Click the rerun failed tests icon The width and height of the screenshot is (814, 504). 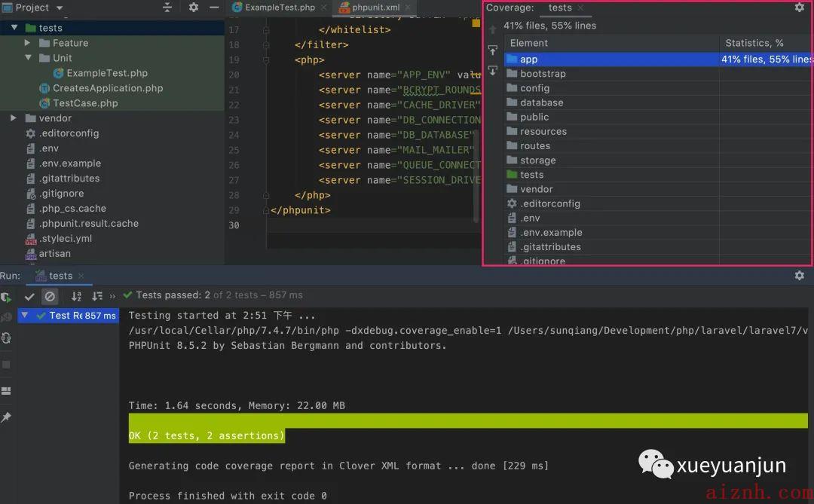point(6,317)
